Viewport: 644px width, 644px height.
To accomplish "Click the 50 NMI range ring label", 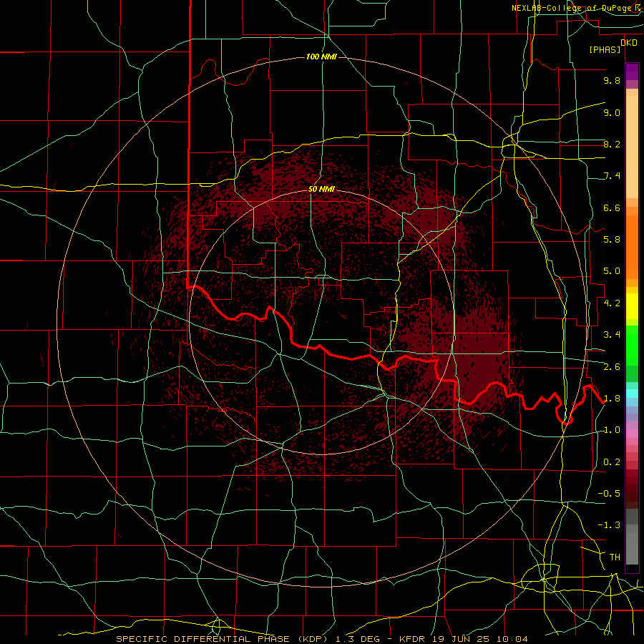I will tap(321, 189).
